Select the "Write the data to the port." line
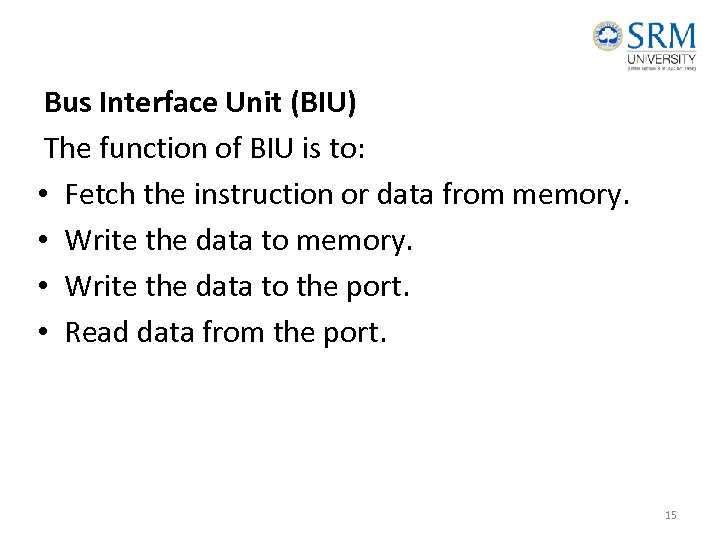720x540 pixels. click(x=237, y=286)
